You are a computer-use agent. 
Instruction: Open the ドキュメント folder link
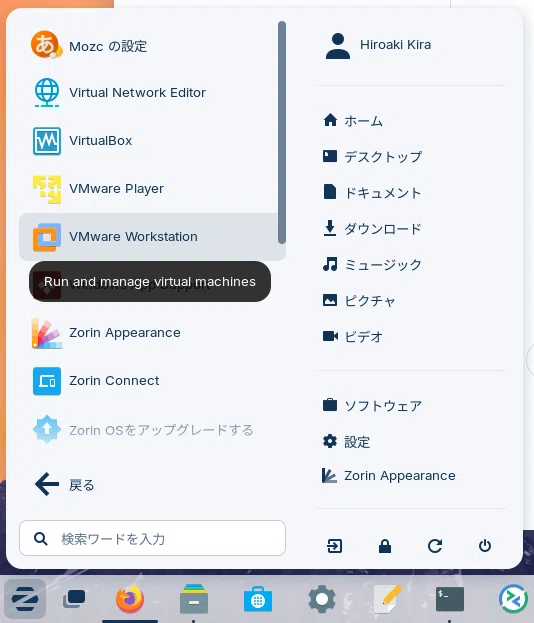382,193
